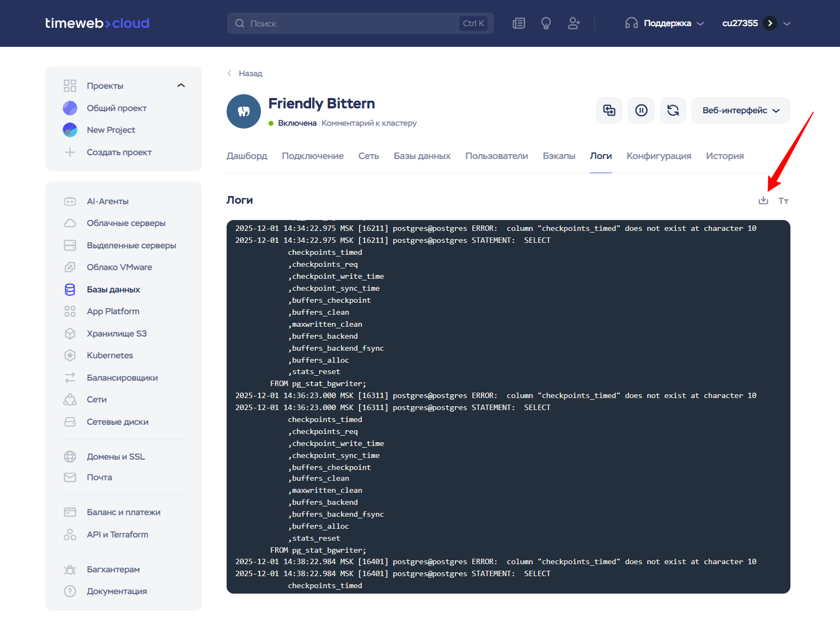
Task: Switch to the Бэкапы tab
Action: coord(559,156)
